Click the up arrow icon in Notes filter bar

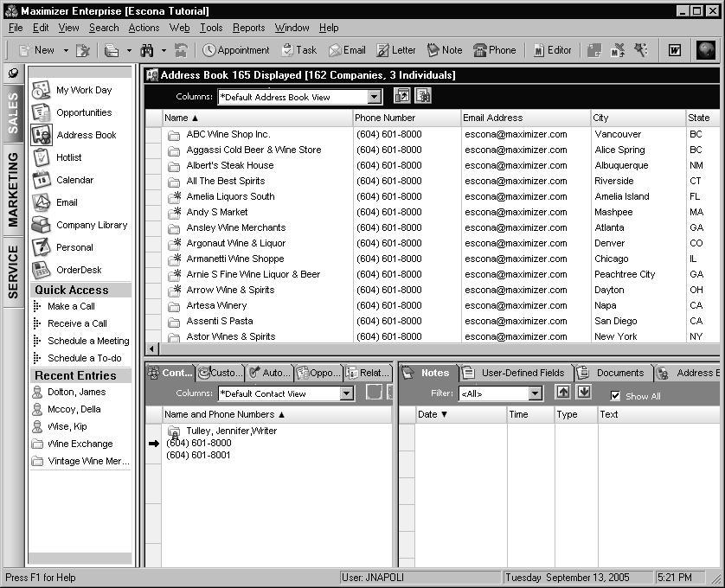tap(562, 393)
